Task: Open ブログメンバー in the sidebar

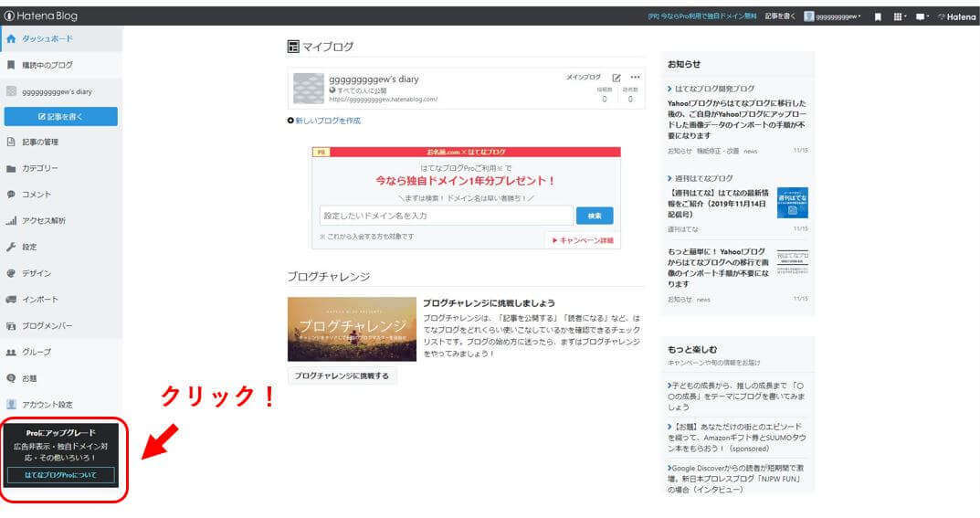Action: tap(61, 325)
